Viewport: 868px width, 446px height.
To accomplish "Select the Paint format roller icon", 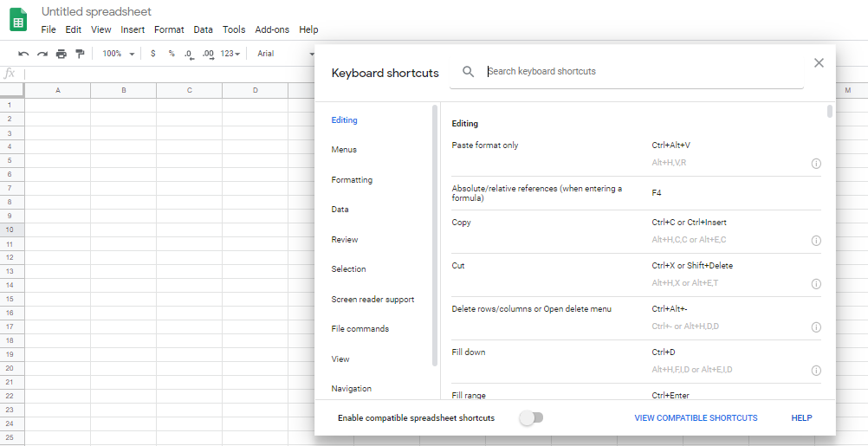I will coord(80,54).
